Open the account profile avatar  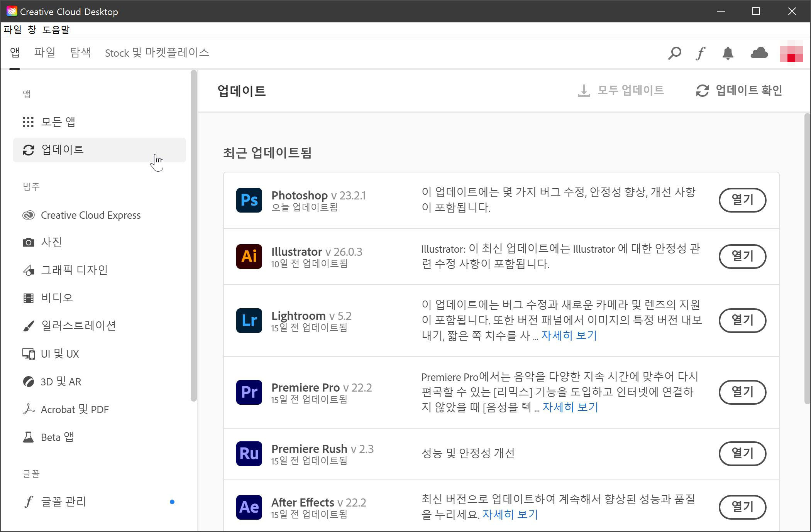pyautogui.click(x=791, y=53)
